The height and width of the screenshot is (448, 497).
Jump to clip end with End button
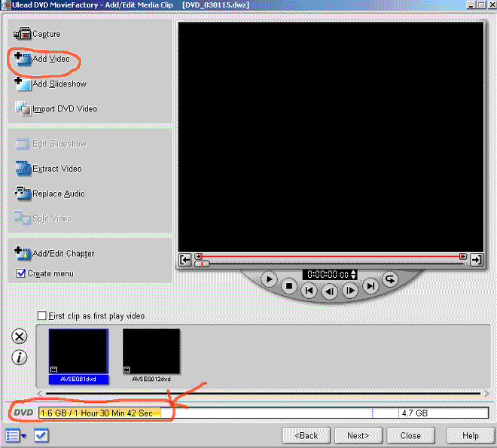pyautogui.click(x=370, y=286)
